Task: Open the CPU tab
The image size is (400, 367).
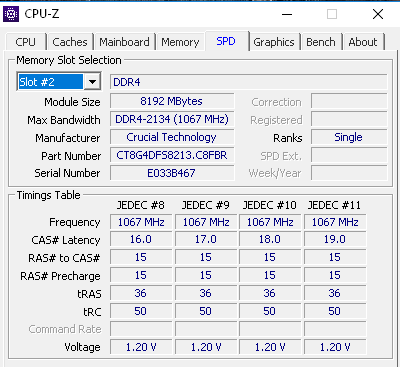Action: (x=25, y=42)
